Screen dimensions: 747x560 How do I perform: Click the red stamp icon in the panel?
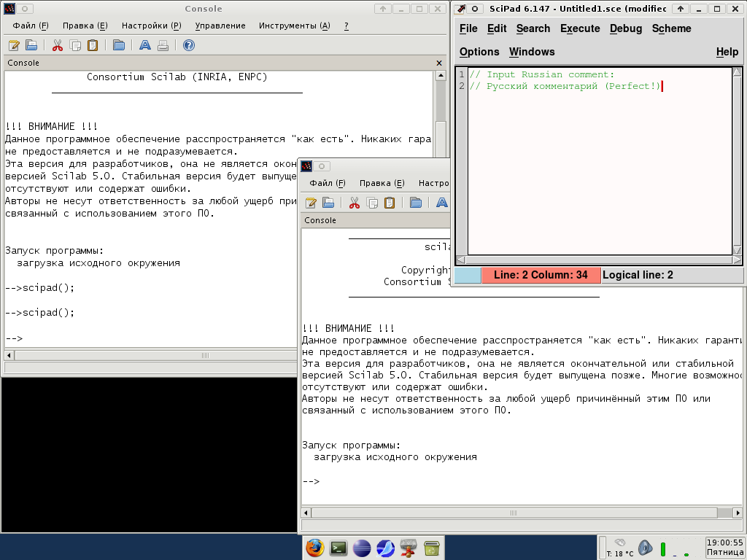(x=409, y=548)
